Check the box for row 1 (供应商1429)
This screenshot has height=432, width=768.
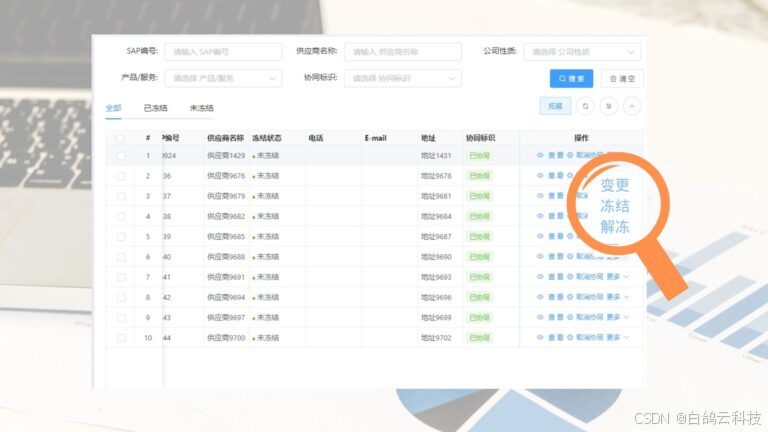pyautogui.click(x=120, y=156)
